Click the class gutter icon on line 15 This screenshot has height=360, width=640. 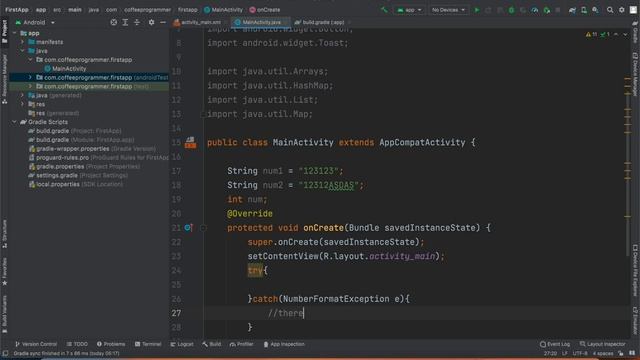pos(190,142)
